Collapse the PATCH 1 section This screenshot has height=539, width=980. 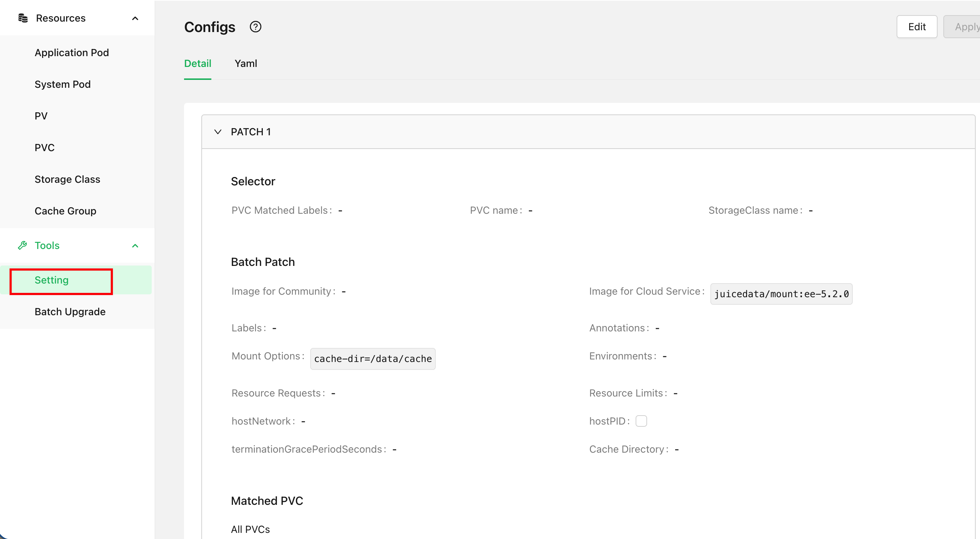coord(217,132)
